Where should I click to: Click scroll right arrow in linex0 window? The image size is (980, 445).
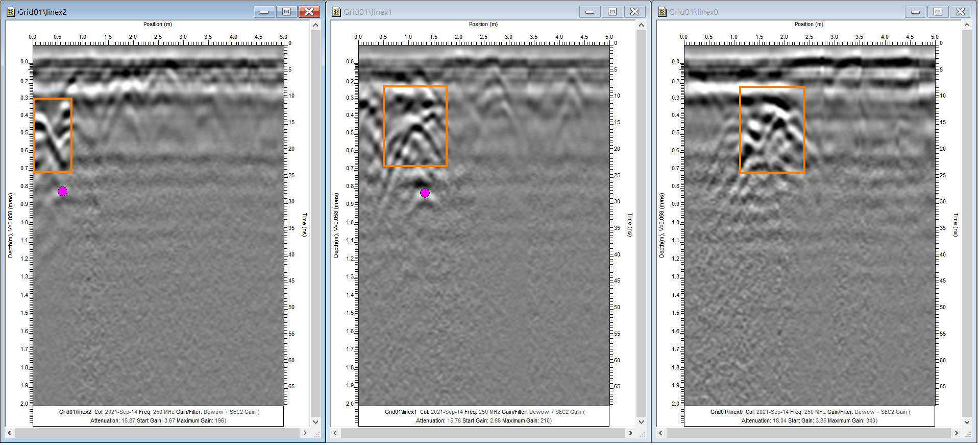956,433
